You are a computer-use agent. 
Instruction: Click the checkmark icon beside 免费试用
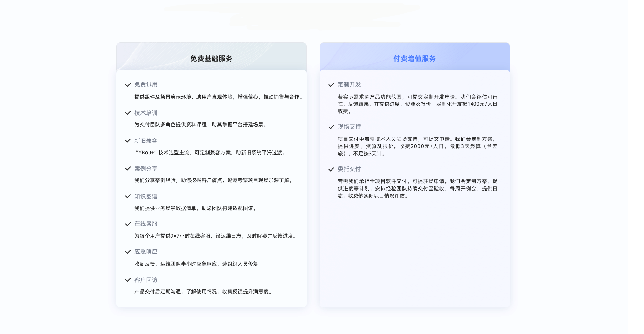[128, 85]
